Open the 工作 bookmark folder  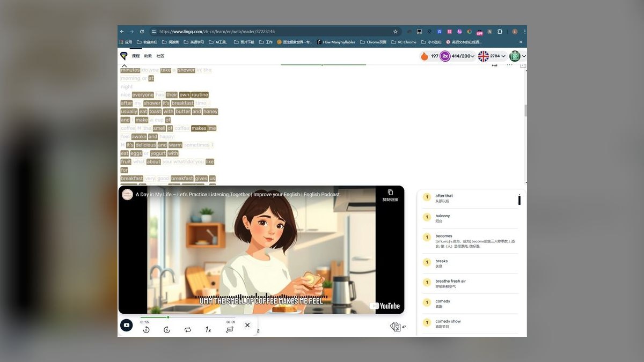tap(266, 42)
